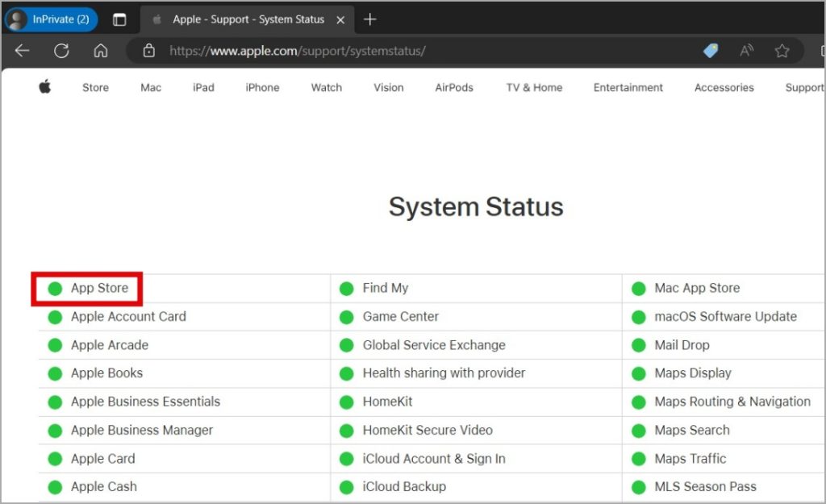Open the shopping price tag icon
826x504 pixels.
pos(711,51)
